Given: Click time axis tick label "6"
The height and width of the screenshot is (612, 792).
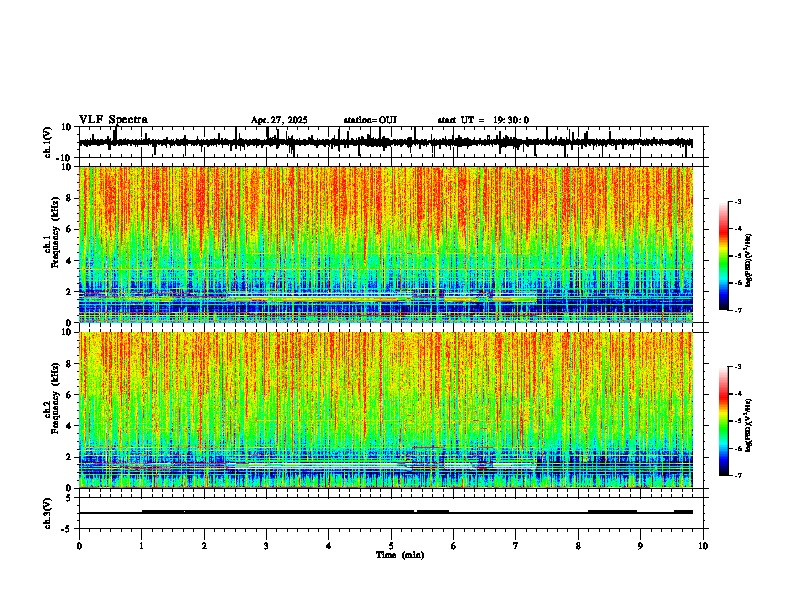Looking at the screenshot, I should tap(454, 546).
